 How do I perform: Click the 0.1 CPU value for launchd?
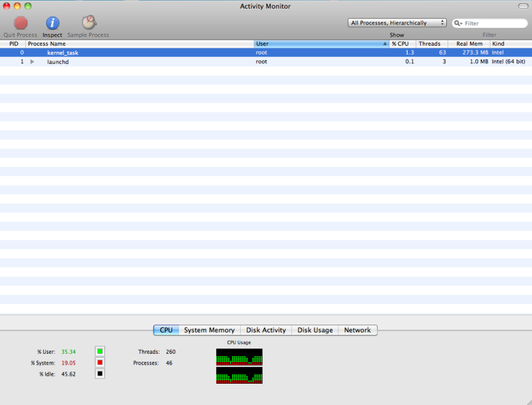tap(410, 62)
